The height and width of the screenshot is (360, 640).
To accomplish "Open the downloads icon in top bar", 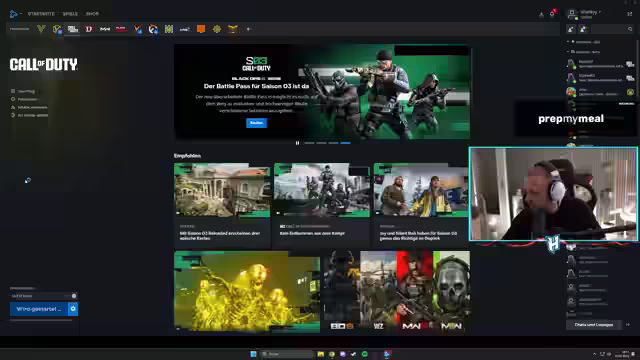I will pyautogui.click(x=541, y=15).
